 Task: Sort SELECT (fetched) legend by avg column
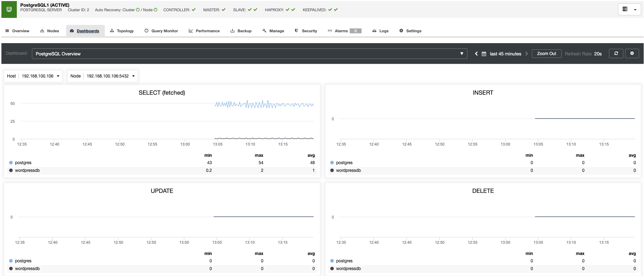(x=311, y=155)
